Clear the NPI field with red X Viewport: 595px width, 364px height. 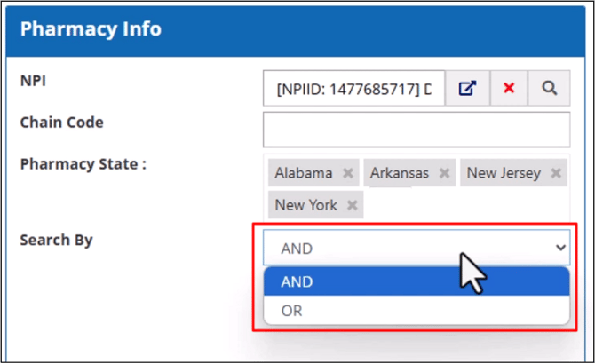tap(509, 89)
